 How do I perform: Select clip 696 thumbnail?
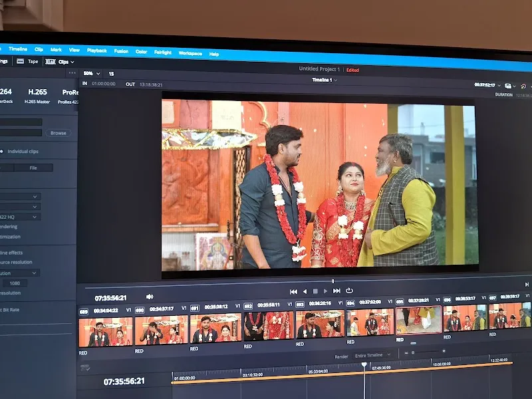465,319
